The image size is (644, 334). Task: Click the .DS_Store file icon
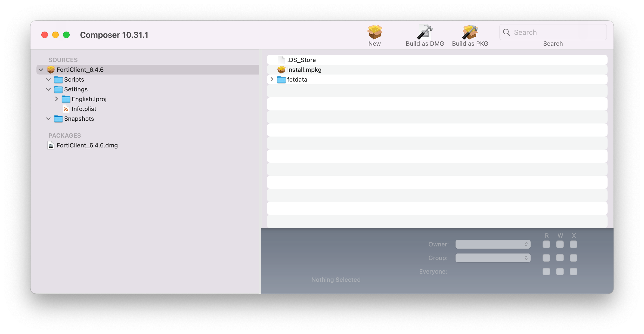[x=281, y=60]
